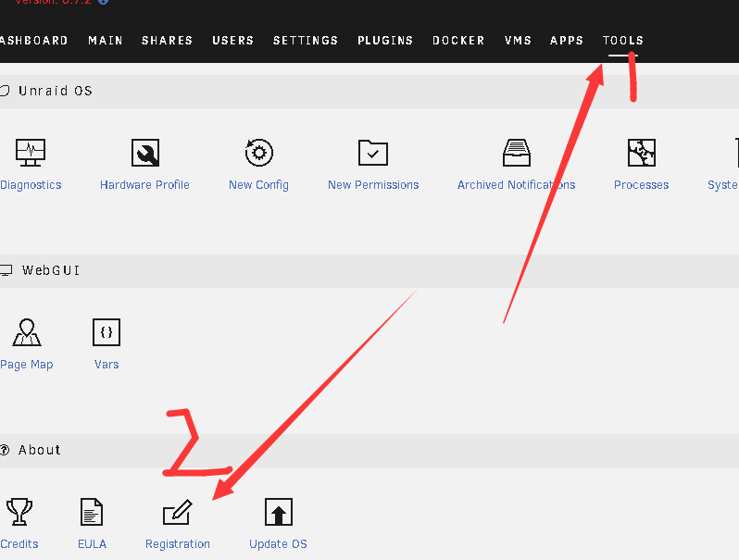Click the Update OS upload icon
739x560 pixels.
point(279,512)
